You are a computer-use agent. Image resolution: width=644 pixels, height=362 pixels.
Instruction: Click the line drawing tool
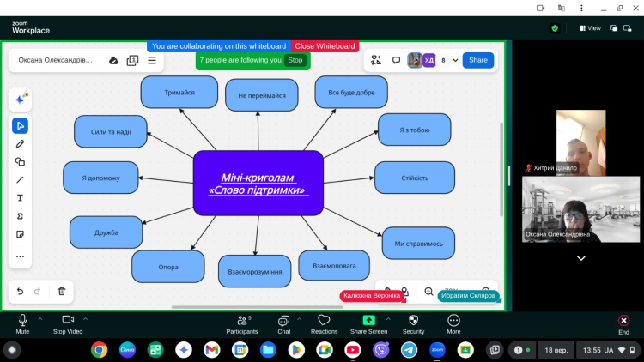21,180
